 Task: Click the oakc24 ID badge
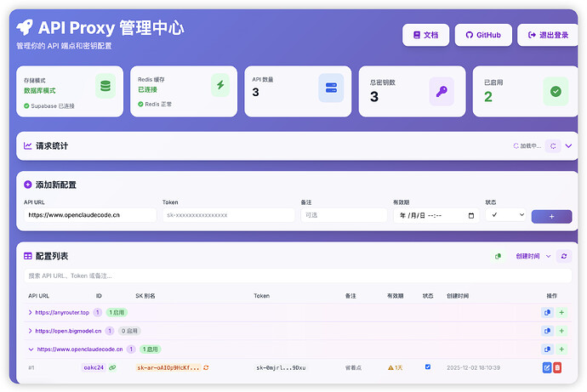click(x=94, y=367)
